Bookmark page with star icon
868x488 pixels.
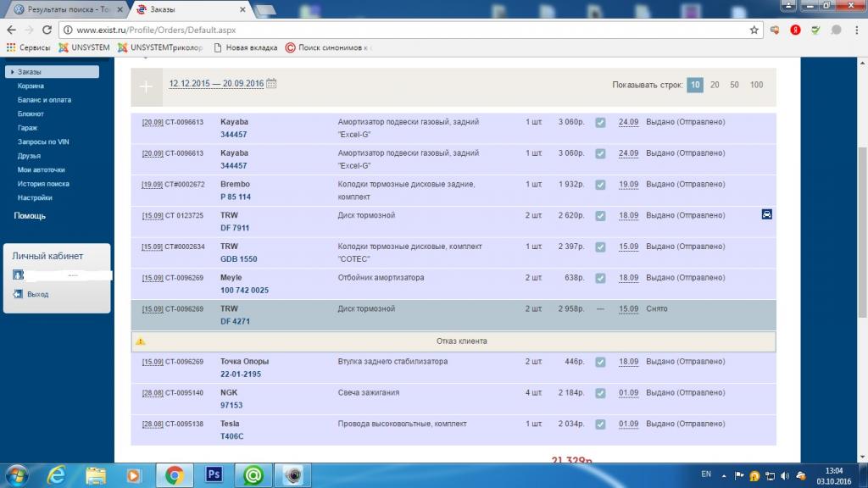tap(754, 30)
